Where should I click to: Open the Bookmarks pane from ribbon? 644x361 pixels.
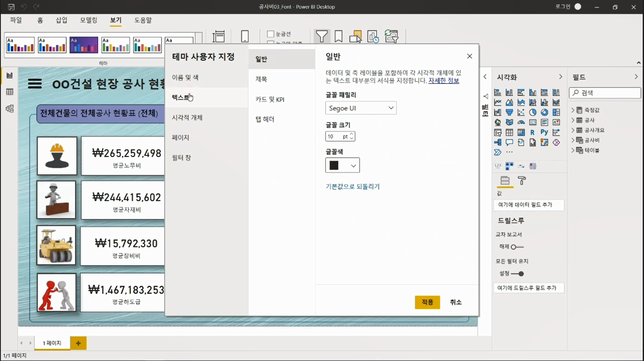pos(339,36)
